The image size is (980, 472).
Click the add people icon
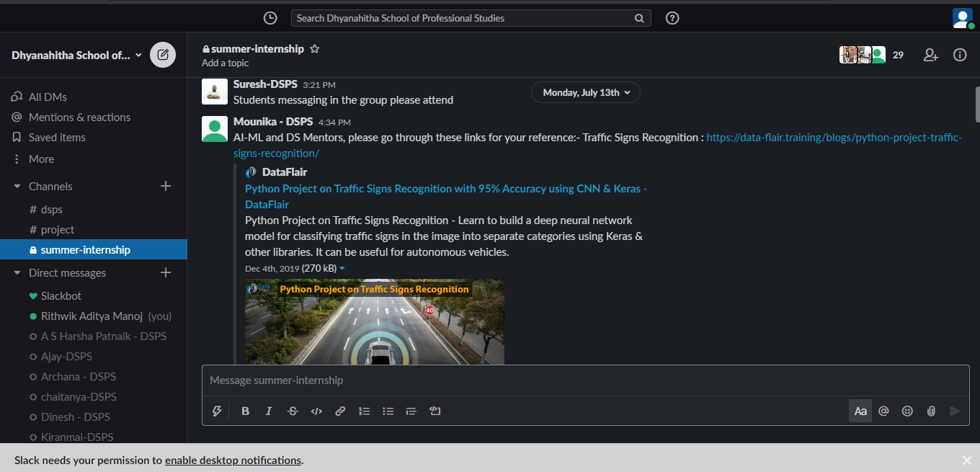coord(931,55)
